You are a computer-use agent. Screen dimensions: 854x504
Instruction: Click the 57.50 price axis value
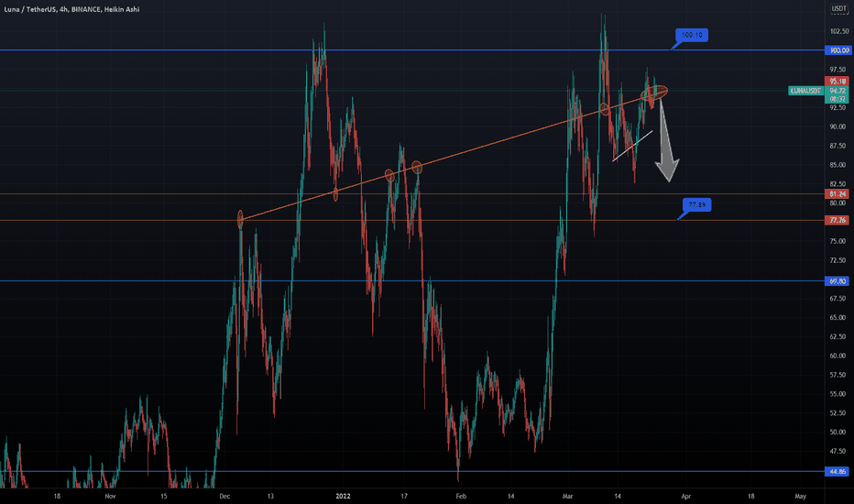click(x=838, y=374)
